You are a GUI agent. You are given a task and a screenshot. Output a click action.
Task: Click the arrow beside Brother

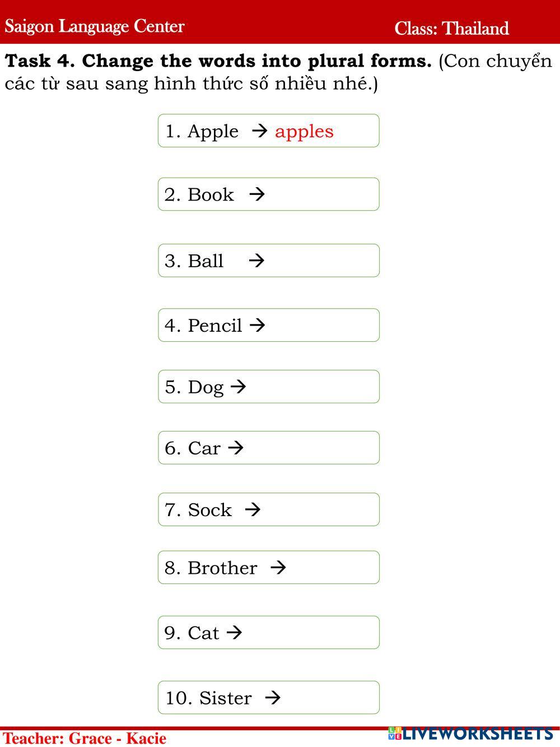coord(278,568)
